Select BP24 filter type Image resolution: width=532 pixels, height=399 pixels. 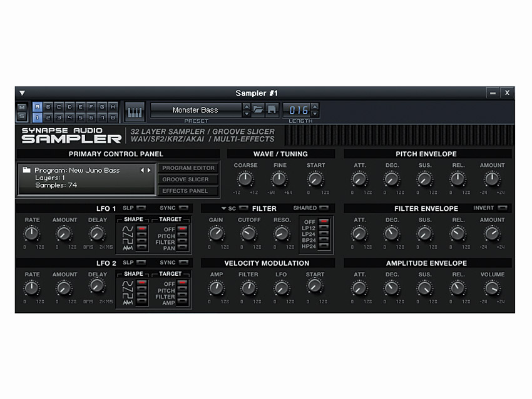coord(324,240)
